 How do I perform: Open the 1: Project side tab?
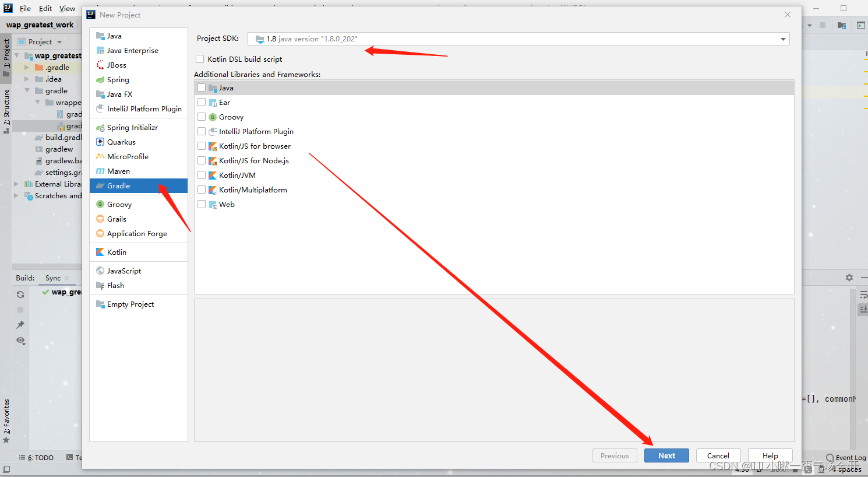[x=6, y=58]
